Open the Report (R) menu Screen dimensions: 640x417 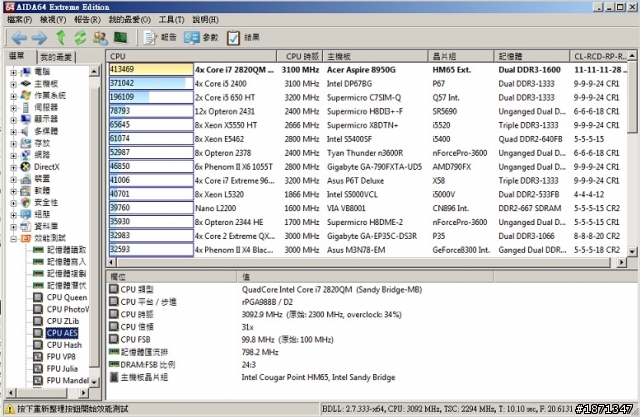click(x=87, y=20)
